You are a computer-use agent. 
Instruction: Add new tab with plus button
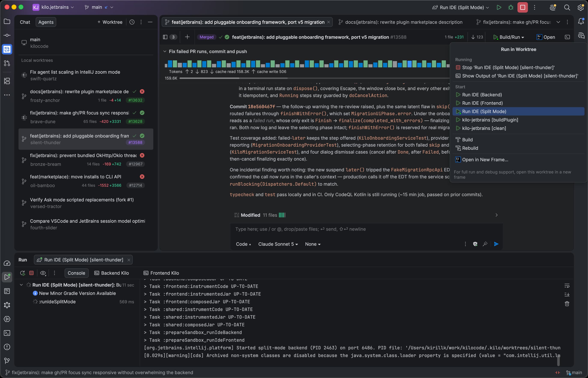coord(187,37)
